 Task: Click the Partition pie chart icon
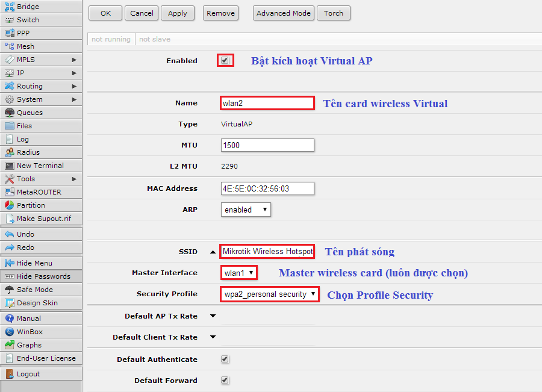[10, 205]
